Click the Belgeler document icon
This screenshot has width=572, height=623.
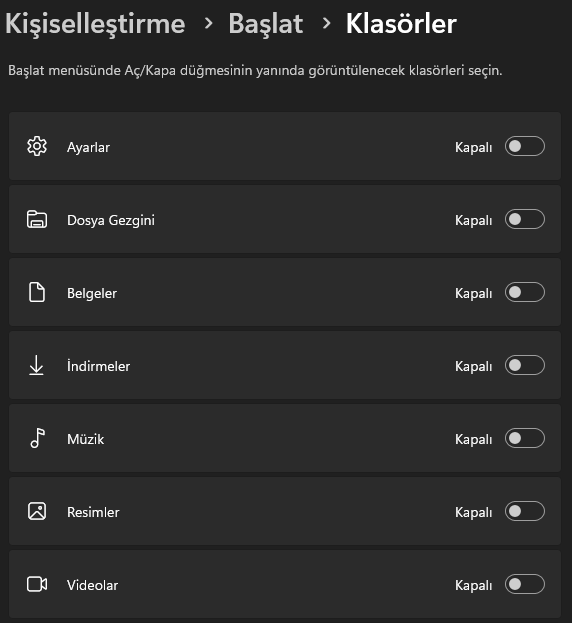pos(37,292)
